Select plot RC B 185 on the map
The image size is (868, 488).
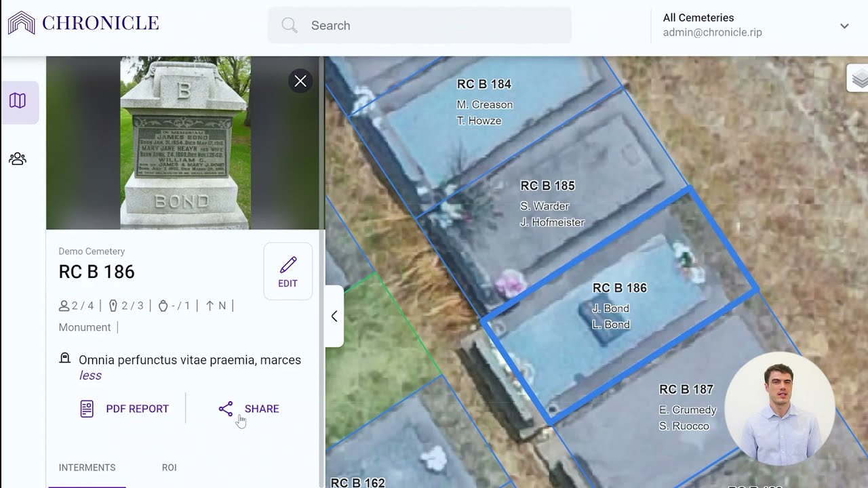547,185
